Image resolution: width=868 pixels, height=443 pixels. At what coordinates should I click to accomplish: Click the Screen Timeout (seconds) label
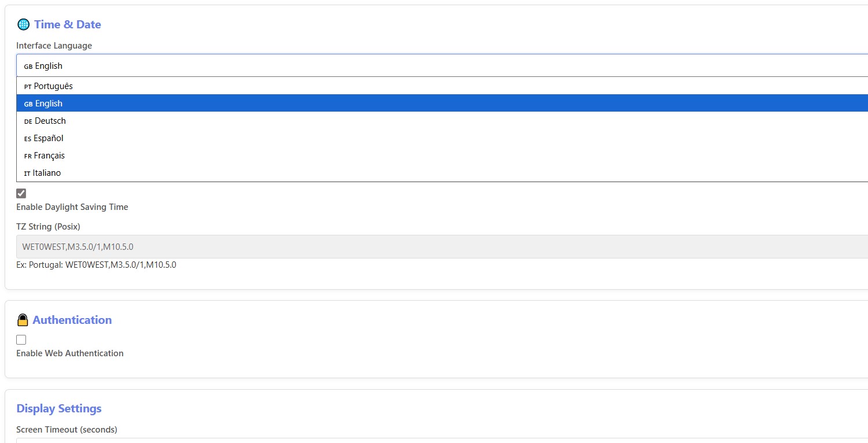click(x=67, y=430)
